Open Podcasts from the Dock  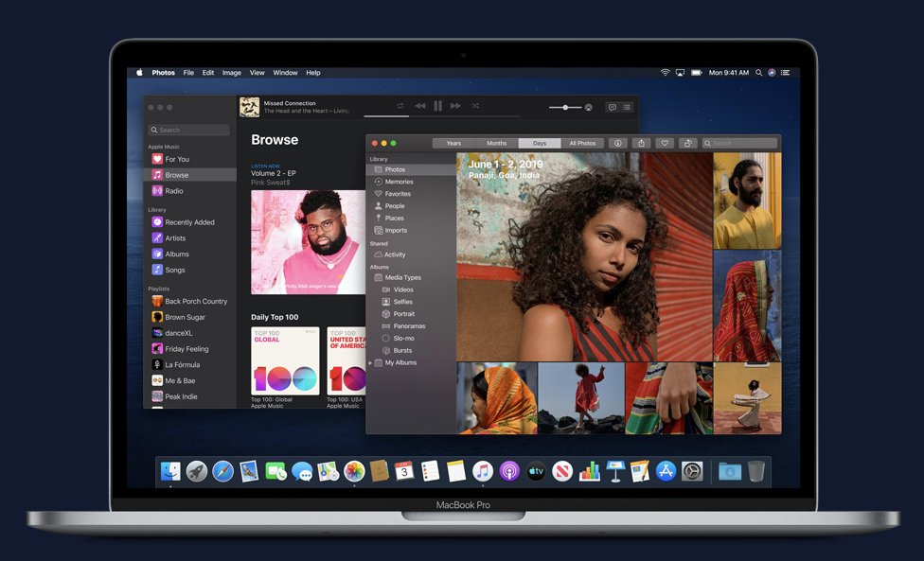(509, 471)
